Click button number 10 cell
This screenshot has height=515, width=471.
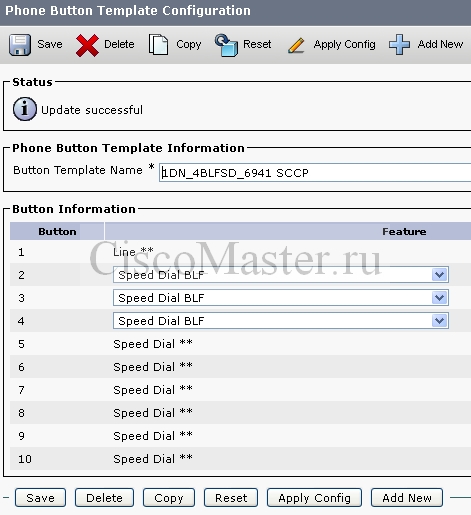click(25, 459)
